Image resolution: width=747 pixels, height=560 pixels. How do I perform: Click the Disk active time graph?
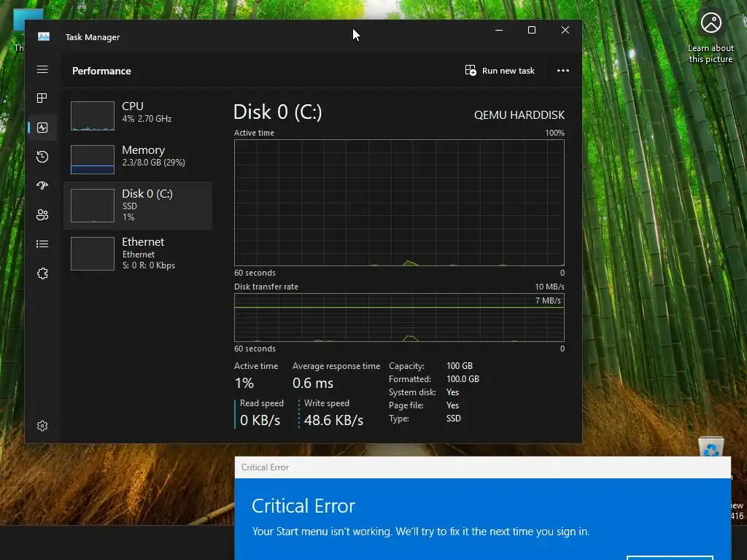399,203
